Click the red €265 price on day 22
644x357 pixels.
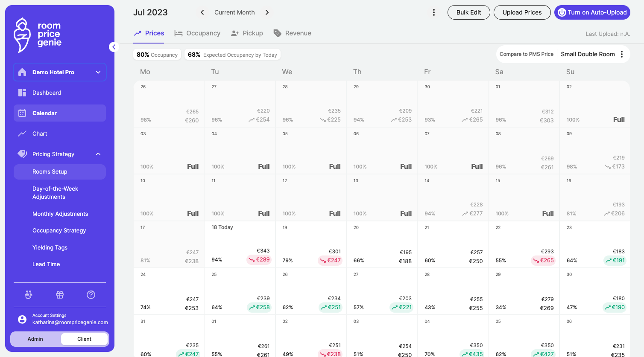(543, 260)
